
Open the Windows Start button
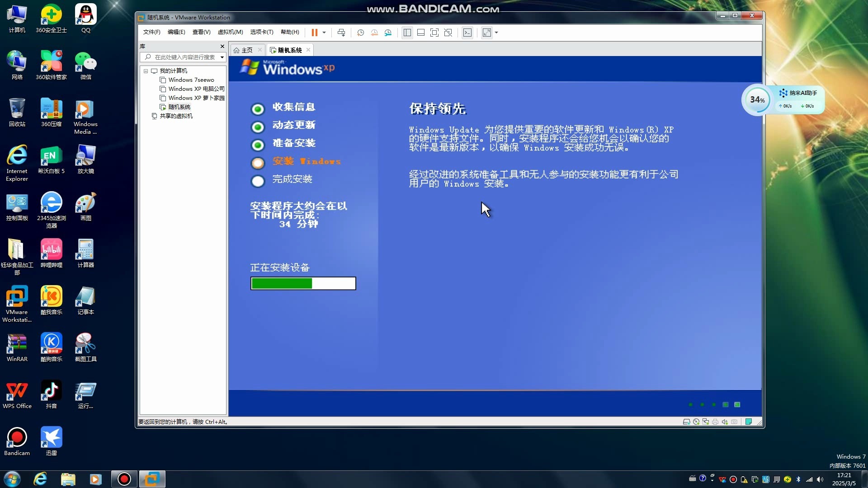point(12,479)
